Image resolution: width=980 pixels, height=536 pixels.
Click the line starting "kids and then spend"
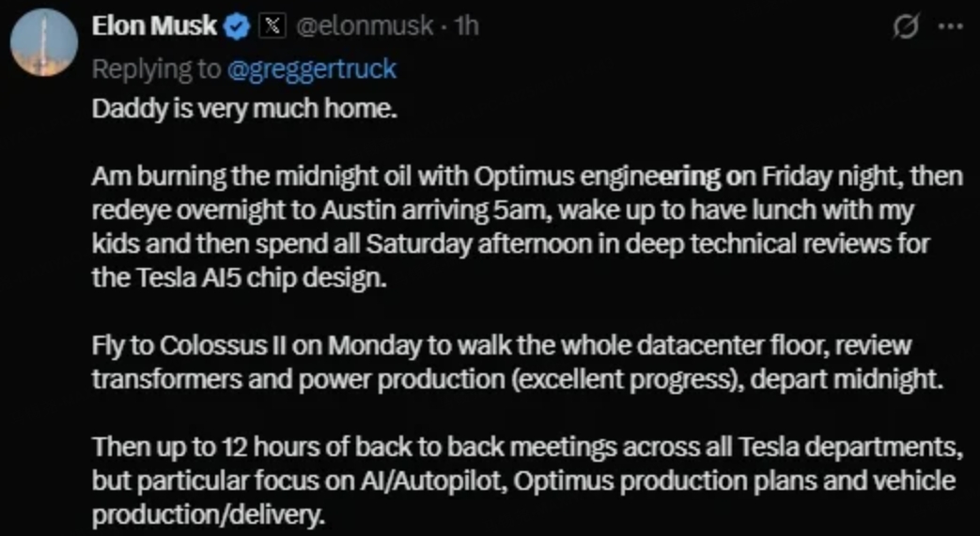tap(510, 244)
